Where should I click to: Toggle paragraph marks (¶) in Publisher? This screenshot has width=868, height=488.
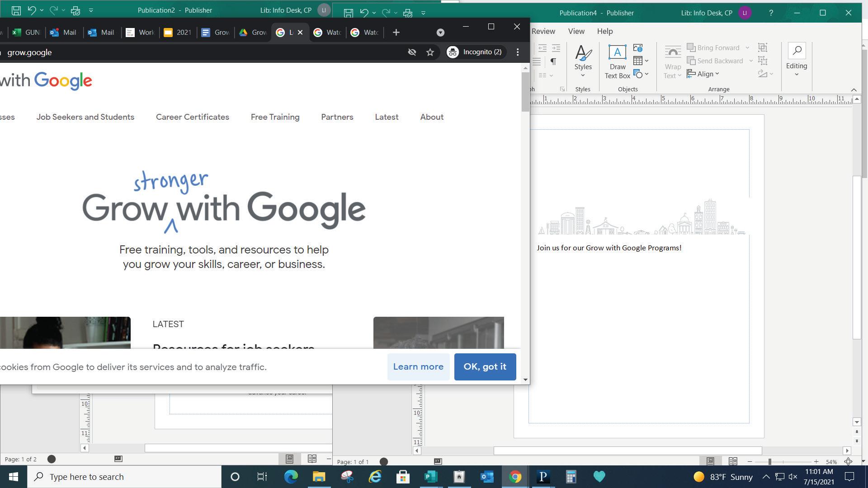[x=553, y=61]
